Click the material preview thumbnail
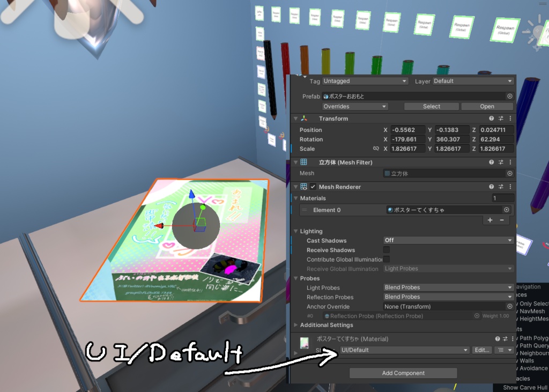This screenshot has height=392, width=549. pos(305,343)
